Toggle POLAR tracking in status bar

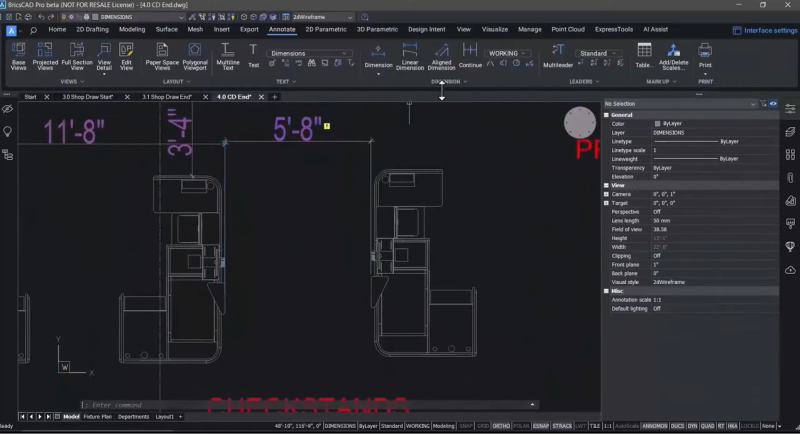[521, 426]
